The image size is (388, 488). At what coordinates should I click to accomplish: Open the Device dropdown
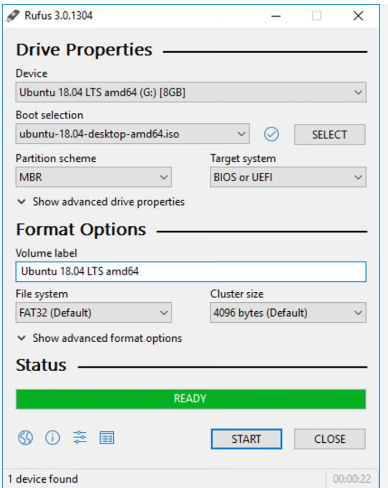point(191,92)
